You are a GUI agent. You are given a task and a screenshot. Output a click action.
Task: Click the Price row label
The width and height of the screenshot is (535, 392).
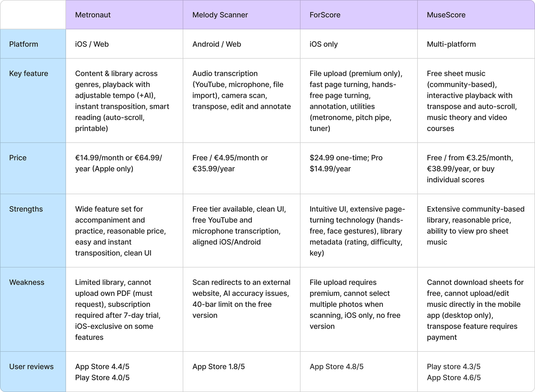coord(33,168)
